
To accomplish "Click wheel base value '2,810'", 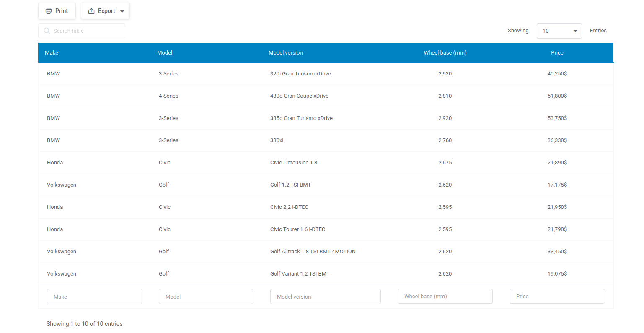I will pyautogui.click(x=445, y=96).
